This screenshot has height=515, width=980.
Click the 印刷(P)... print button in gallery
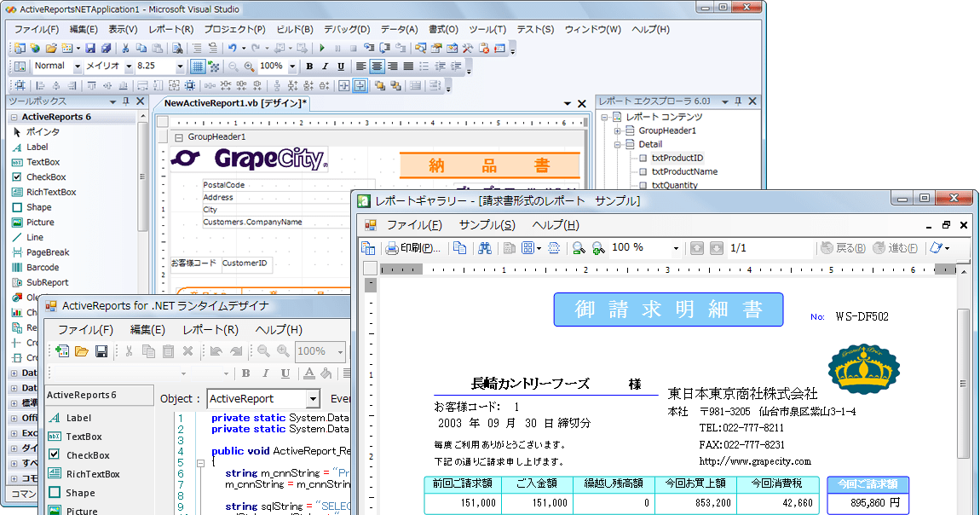coord(412,248)
